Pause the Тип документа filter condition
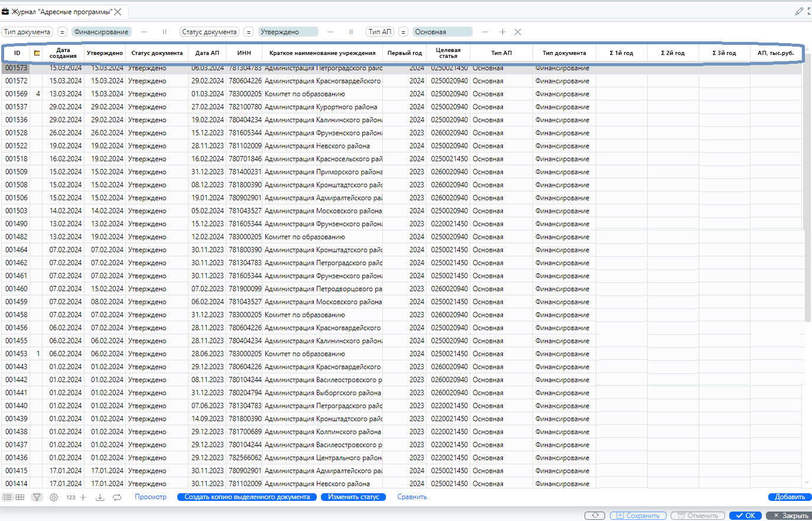 click(164, 32)
